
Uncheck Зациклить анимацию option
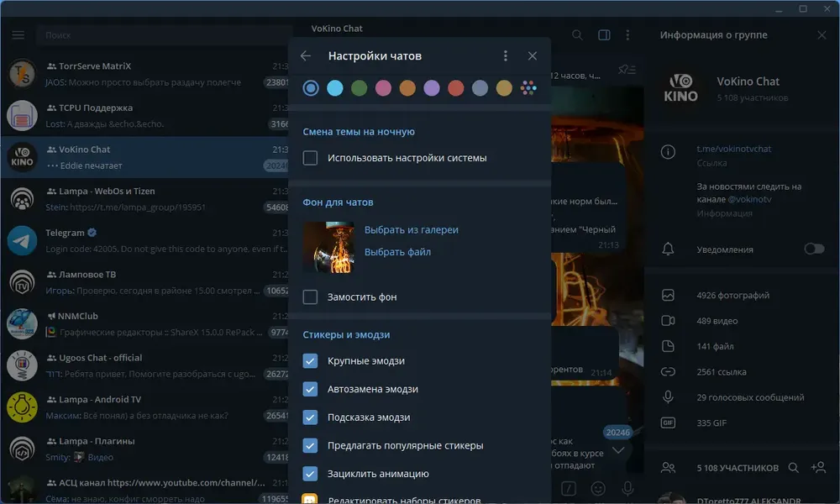[310, 474]
